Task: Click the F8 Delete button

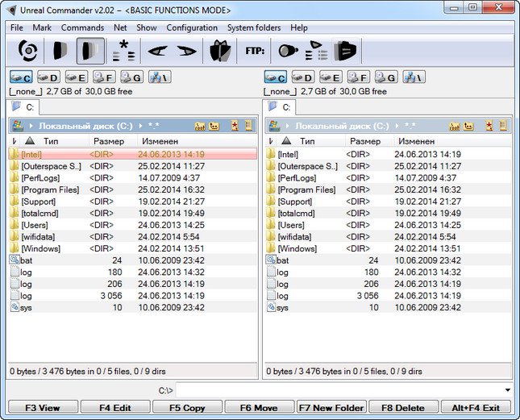Action: (403, 407)
